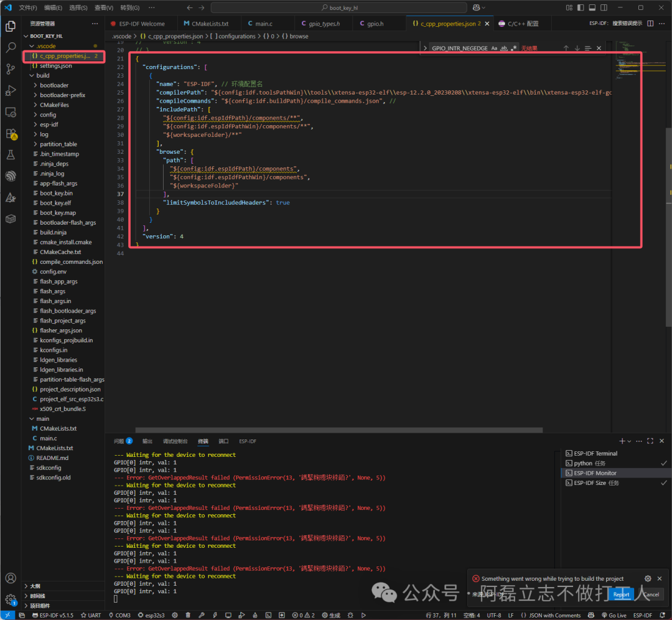672x620 pixels.
Task: Open SDK configuration gear in status bar
Action: 175,615
